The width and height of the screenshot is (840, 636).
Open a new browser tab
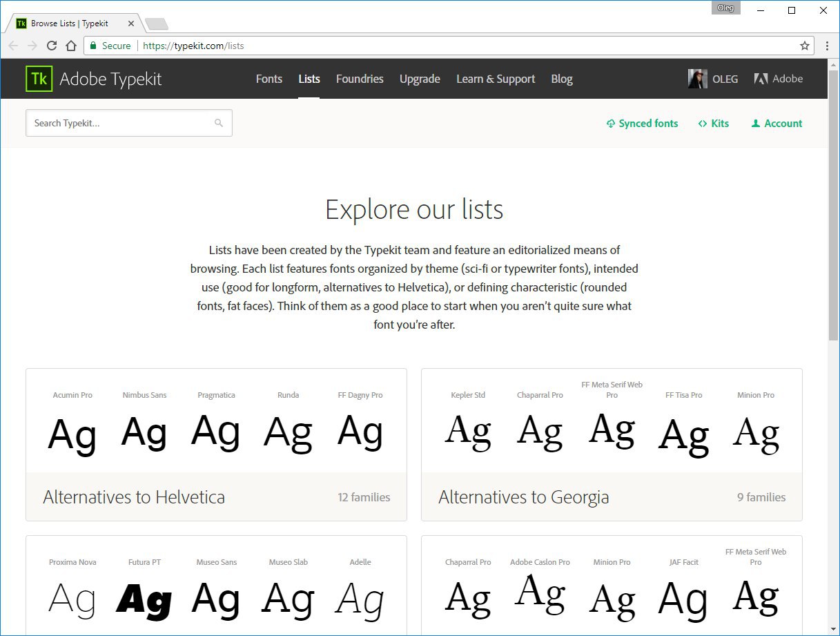click(157, 24)
